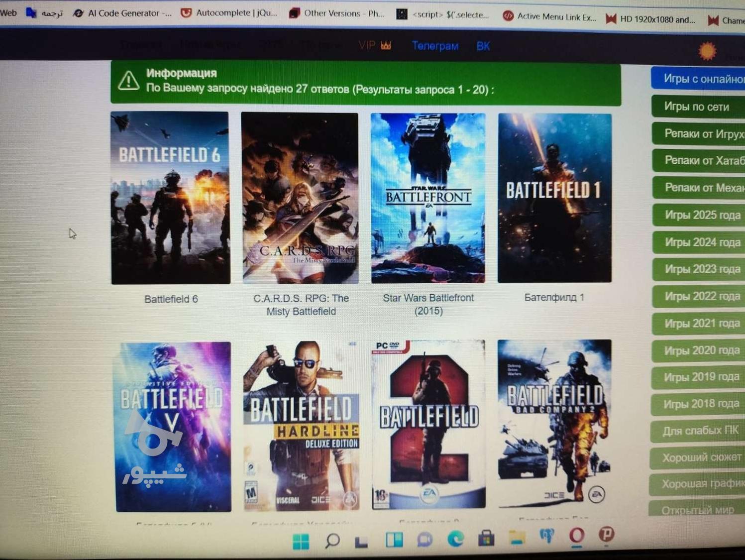
Task: Open the Телеграм link in navbar
Action: click(435, 46)
